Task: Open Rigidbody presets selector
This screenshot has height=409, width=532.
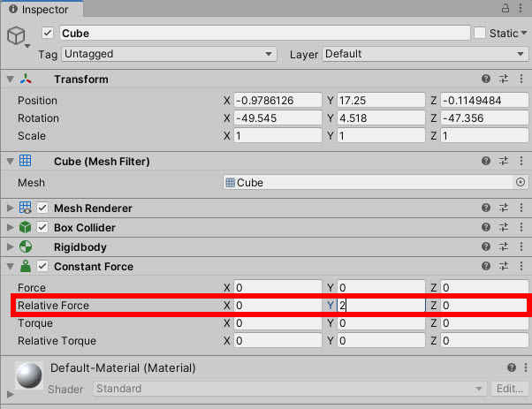Action: click(x=504, y=246)
